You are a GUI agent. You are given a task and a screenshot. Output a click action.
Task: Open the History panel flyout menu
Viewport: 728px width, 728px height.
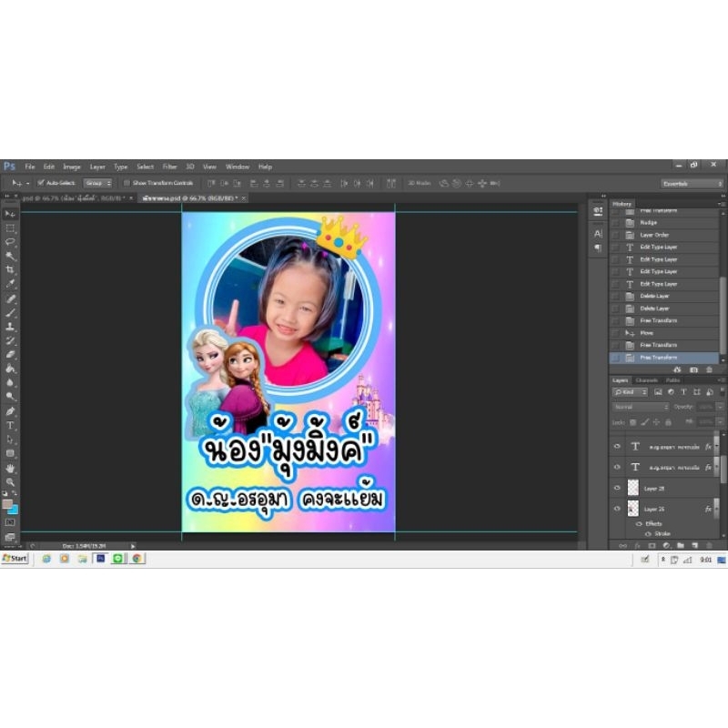721,204
